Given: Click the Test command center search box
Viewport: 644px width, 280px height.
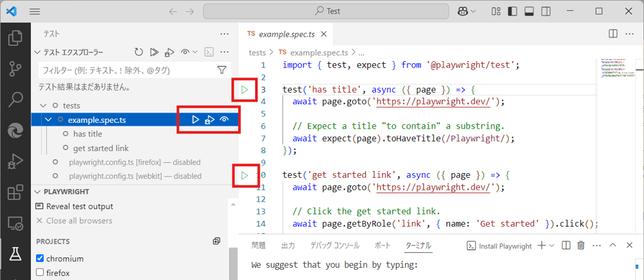Looking at the screenshot, I should pos(326,12).
